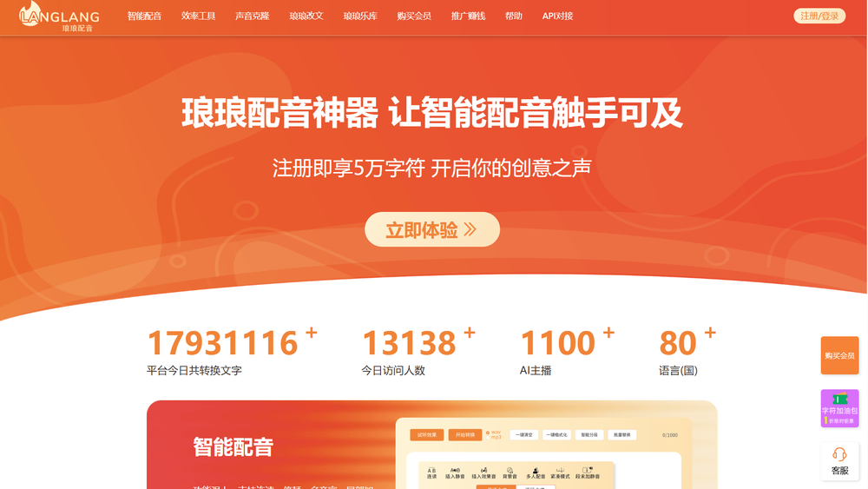Click the 平台今日共转换文字 label
The height and width of the screenshot is (489, 868).
point(194,371)
